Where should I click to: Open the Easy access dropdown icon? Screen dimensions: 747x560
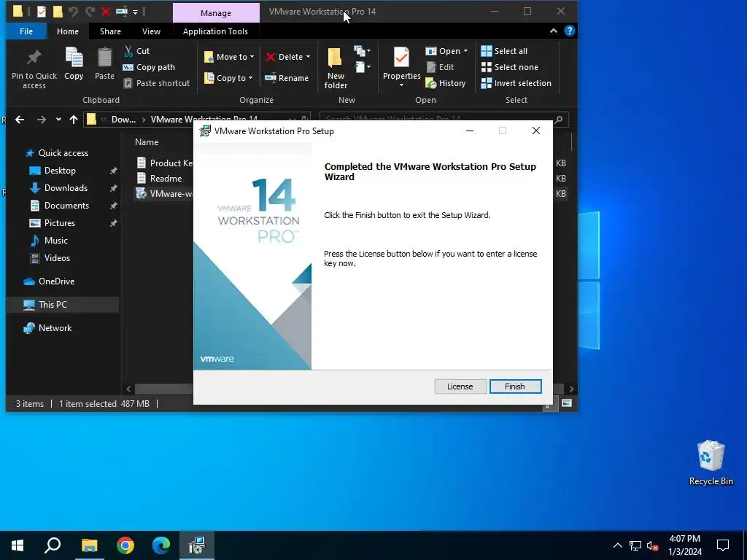362,67
